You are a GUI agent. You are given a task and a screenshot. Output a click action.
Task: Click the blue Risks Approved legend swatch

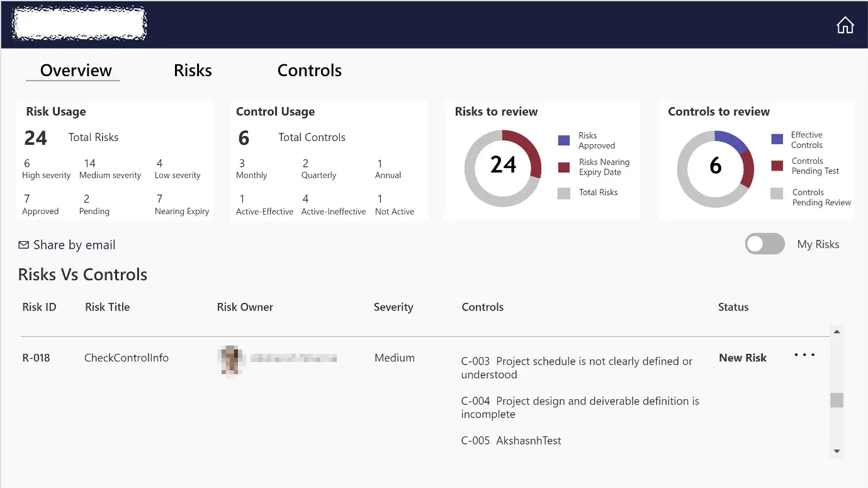563,140
